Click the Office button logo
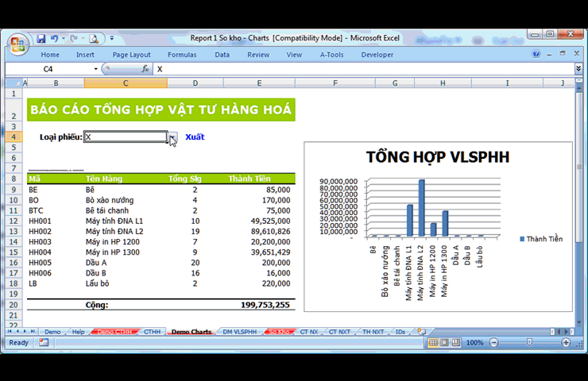 17,40
